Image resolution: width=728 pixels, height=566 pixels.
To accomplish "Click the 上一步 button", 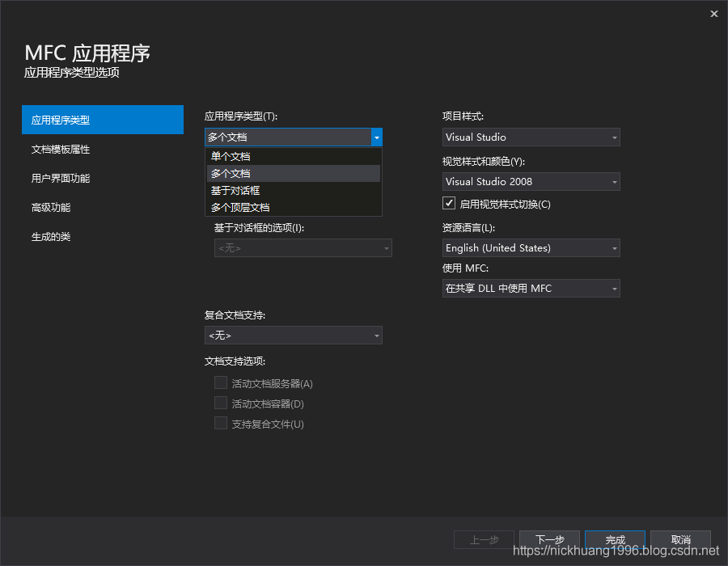I will [484, 539].
